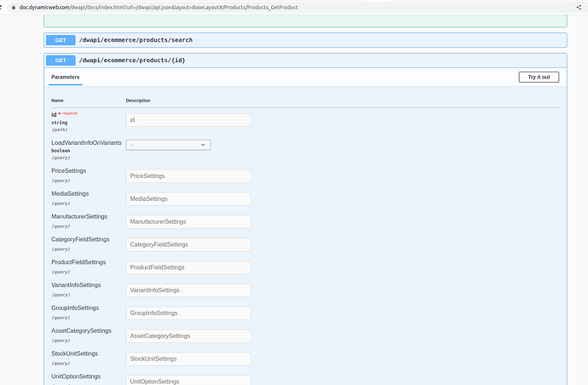
Task: Click the ProductFieldSettings parameter label
Action: 78,262
